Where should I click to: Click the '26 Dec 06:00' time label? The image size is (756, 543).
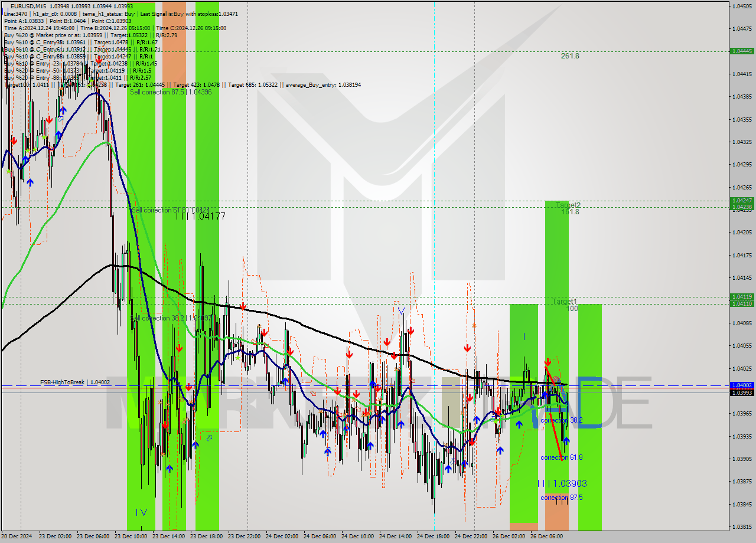click(x=546, y=537)
